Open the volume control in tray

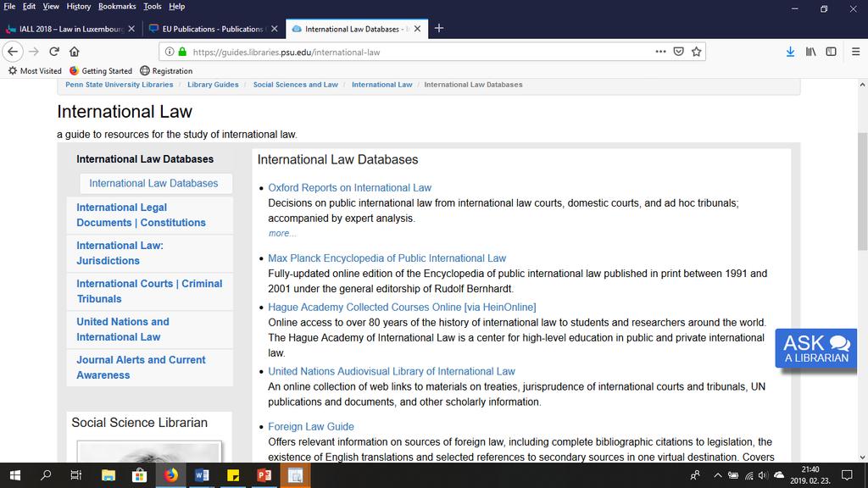(764, 475)
